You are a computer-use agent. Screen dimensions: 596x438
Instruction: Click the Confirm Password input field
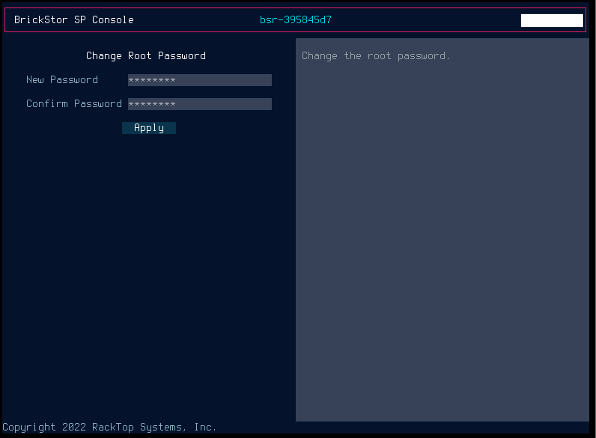200,104
